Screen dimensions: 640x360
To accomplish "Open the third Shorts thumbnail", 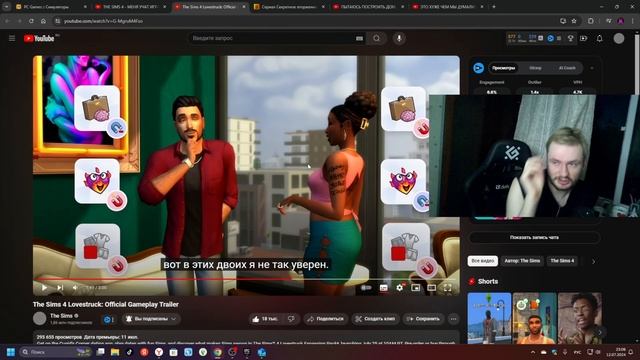I will (x=580, y=318).
